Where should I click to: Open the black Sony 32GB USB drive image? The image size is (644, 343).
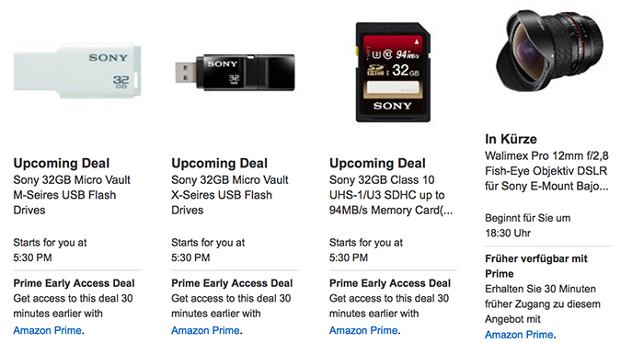(235, 73)
